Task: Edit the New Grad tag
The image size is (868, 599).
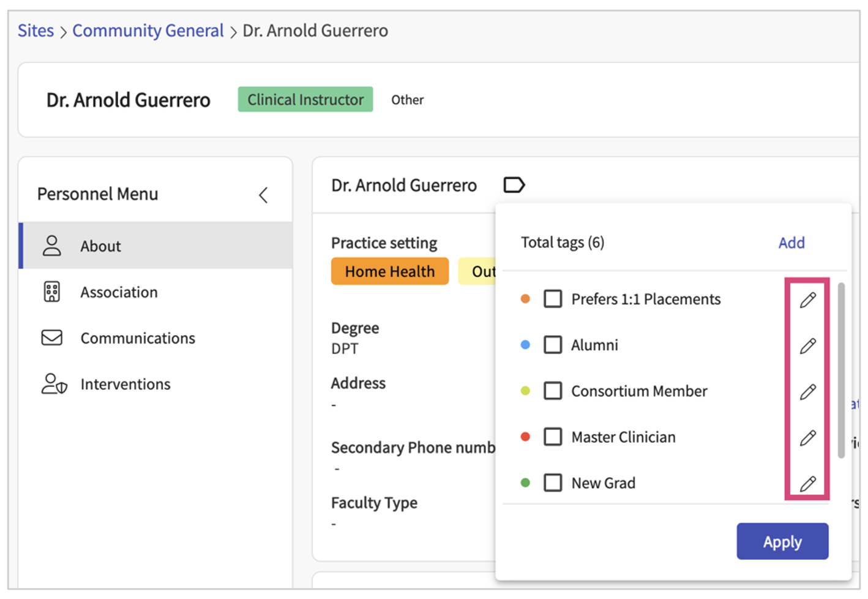Action: (807, 483)
